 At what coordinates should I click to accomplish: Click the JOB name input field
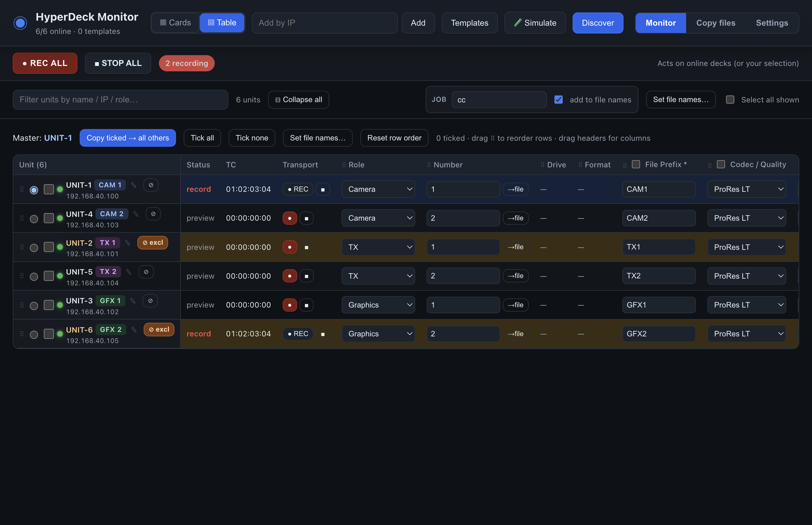coord(499,100)
